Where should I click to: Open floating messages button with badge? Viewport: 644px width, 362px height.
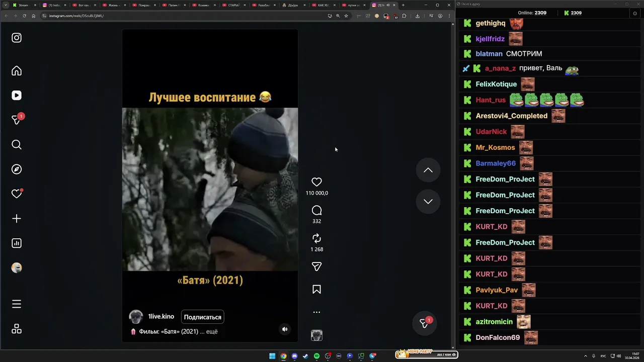tap(425, 323)
